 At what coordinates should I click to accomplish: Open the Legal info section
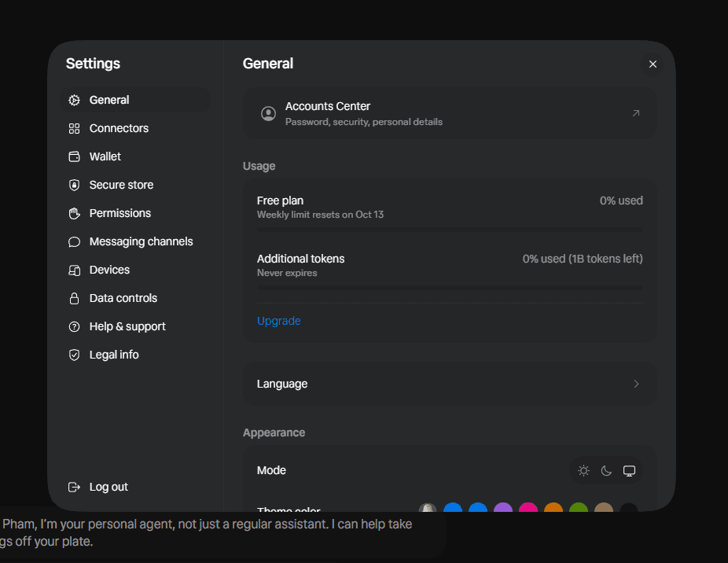(x=135, y=355)
